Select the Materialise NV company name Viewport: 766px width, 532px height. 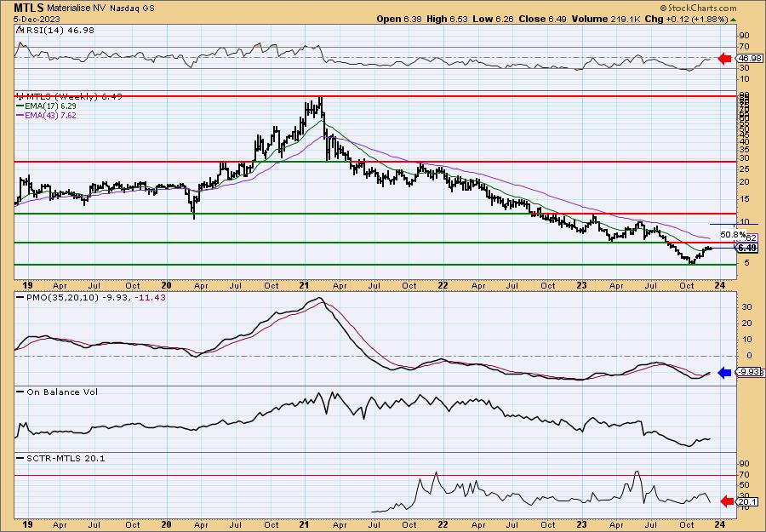[77, 9]
